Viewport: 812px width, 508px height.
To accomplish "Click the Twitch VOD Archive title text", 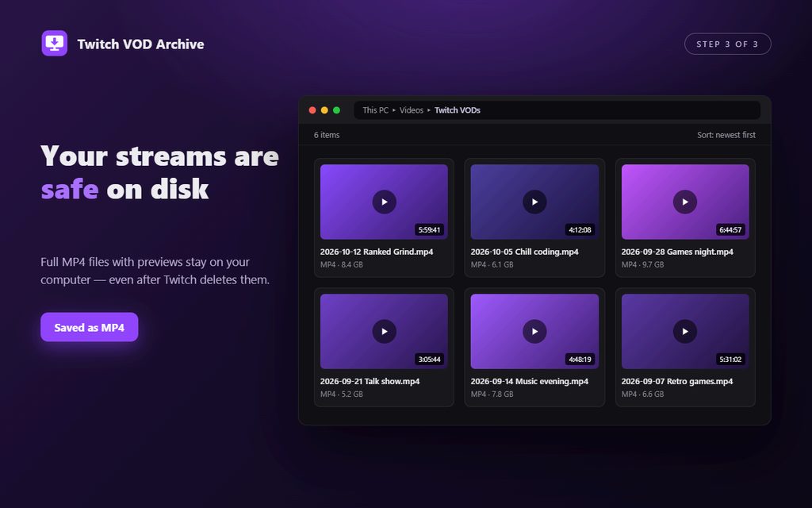I will [x=141, y=44].
